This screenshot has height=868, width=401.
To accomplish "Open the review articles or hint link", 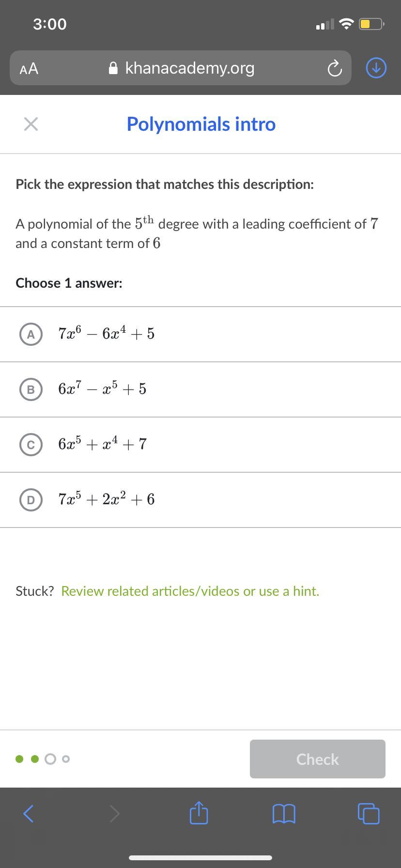I will [190, 591].
